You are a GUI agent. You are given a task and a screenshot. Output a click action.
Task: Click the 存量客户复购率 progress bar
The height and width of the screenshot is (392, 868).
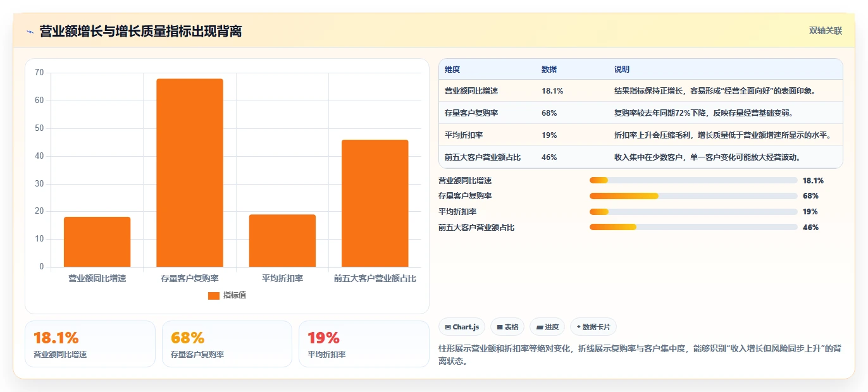point(693,196)
